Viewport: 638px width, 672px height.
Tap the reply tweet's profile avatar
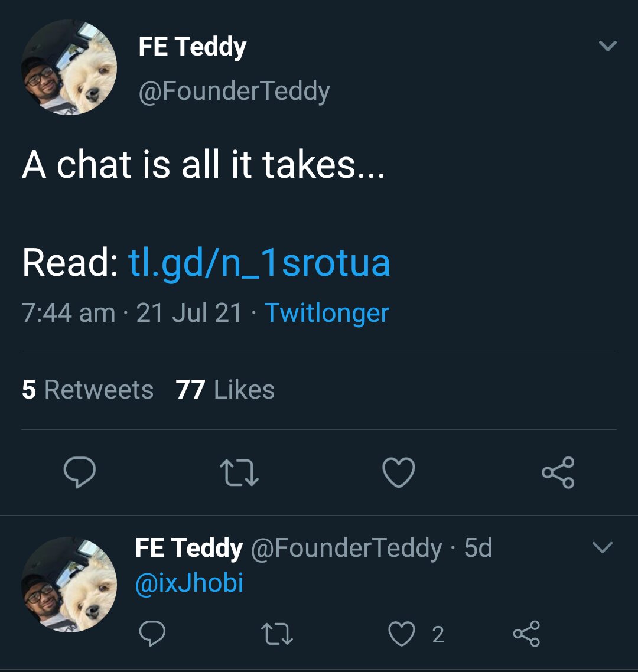(x=69, y=584)
